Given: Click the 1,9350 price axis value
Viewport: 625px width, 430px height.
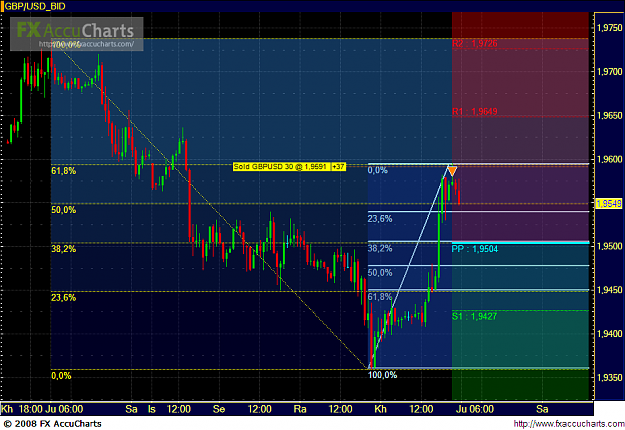Looking at the screenshot, I should [609, 377].
